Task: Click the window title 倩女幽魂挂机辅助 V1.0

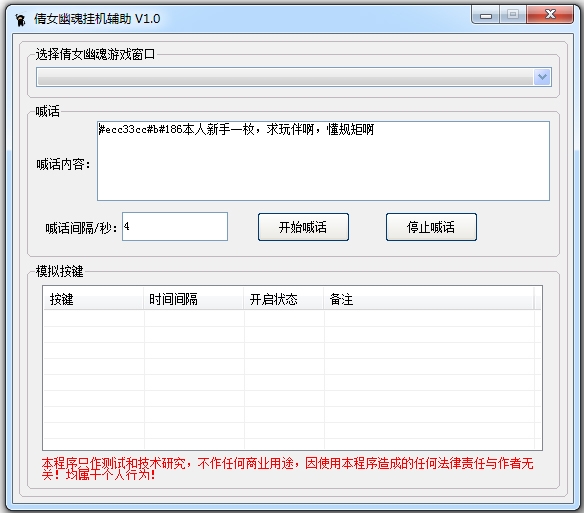Action: pos(97,19)
